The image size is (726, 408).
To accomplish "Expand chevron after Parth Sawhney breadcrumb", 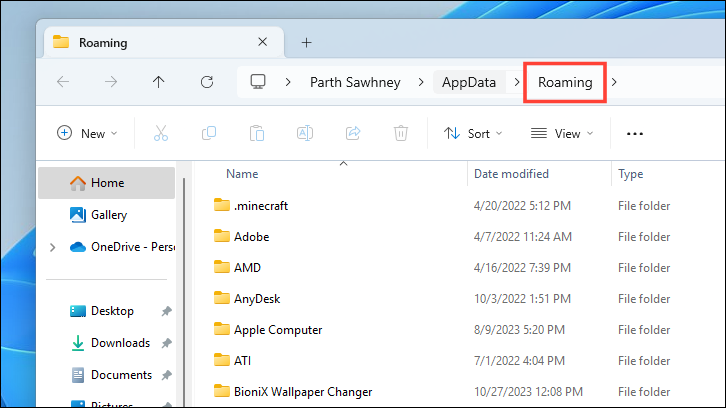I will 421,82.
